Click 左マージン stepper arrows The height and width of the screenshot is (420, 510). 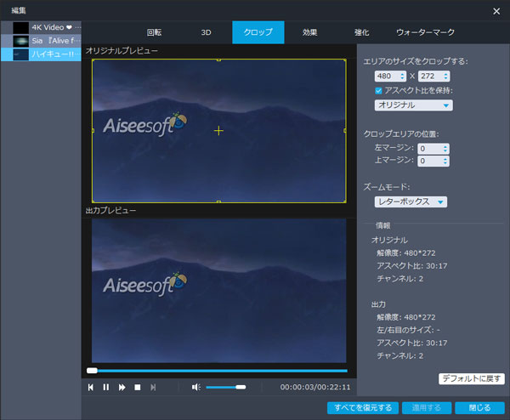445,149
